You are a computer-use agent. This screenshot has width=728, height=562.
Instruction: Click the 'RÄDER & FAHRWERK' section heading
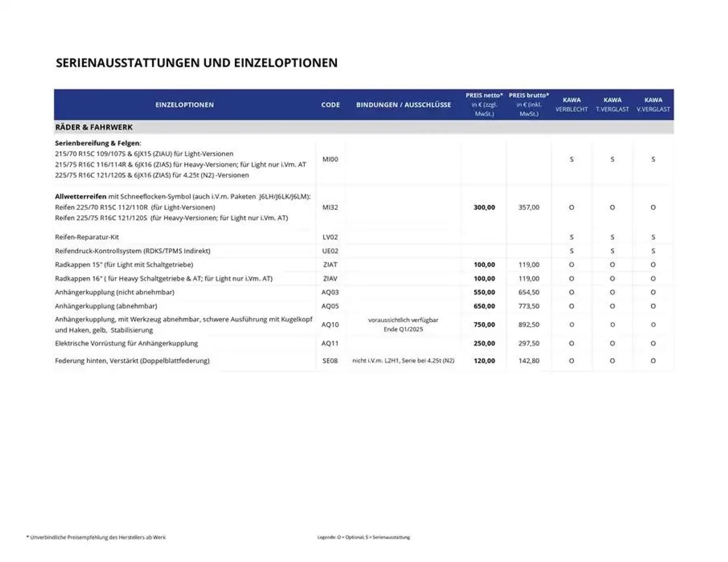click(94, 127)
